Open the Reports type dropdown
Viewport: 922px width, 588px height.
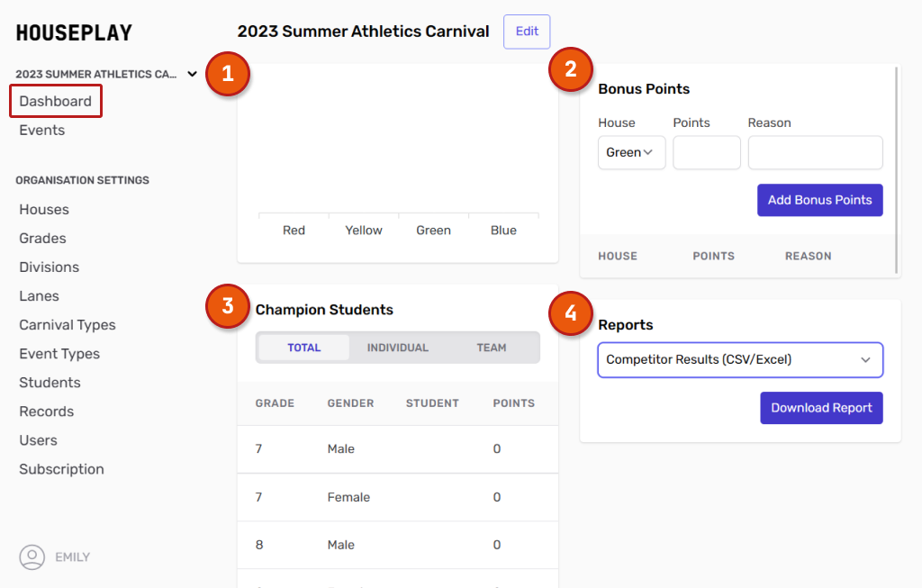pos(739,359)
